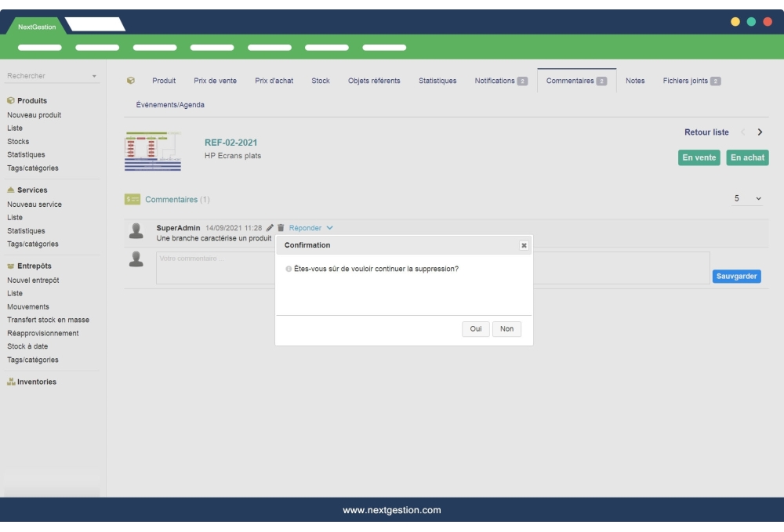Click the pencil icon to edit SuperAdmin's comment
This screenshot has height=532, width=784.
click(270, 227)
